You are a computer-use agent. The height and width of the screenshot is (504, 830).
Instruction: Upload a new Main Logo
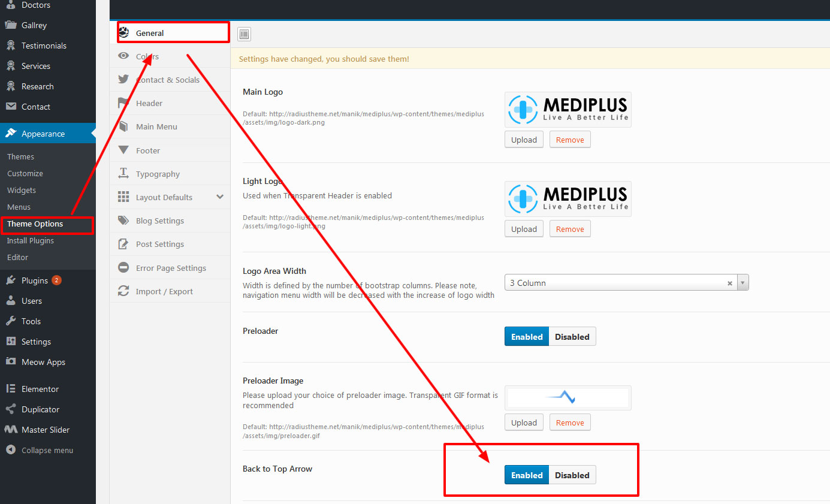click(x=524, y=140)
